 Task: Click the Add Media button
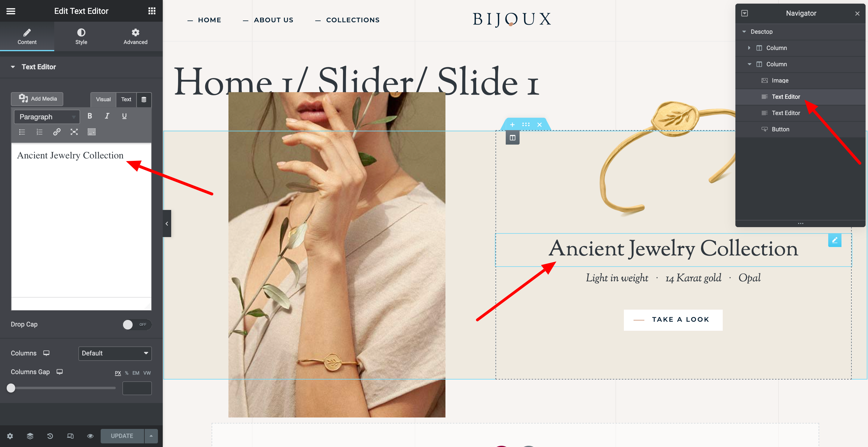click(x=37, y=99)
